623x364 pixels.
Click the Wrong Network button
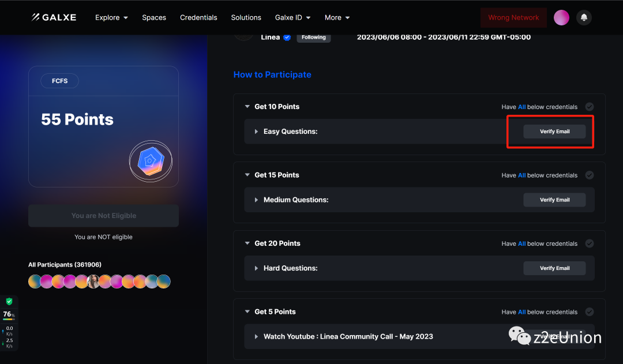pos(513,17)
